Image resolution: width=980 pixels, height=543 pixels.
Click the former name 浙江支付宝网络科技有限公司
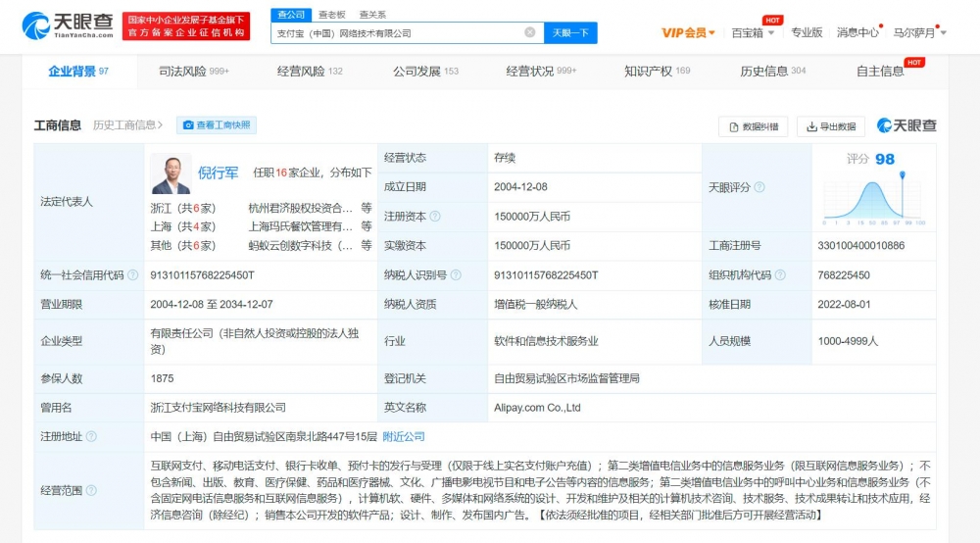coord(219,408)
